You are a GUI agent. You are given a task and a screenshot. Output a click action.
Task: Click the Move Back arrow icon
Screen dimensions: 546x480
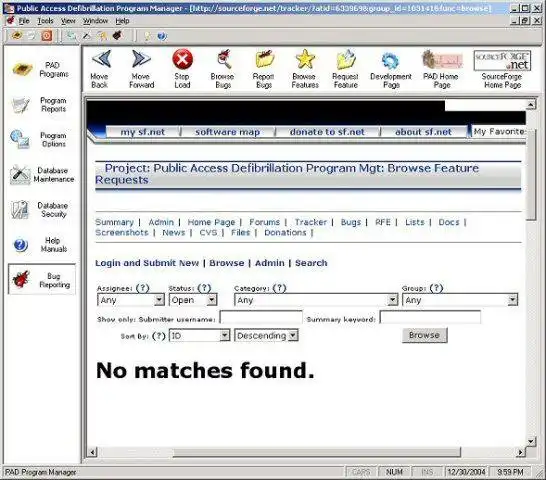point(101,59)
